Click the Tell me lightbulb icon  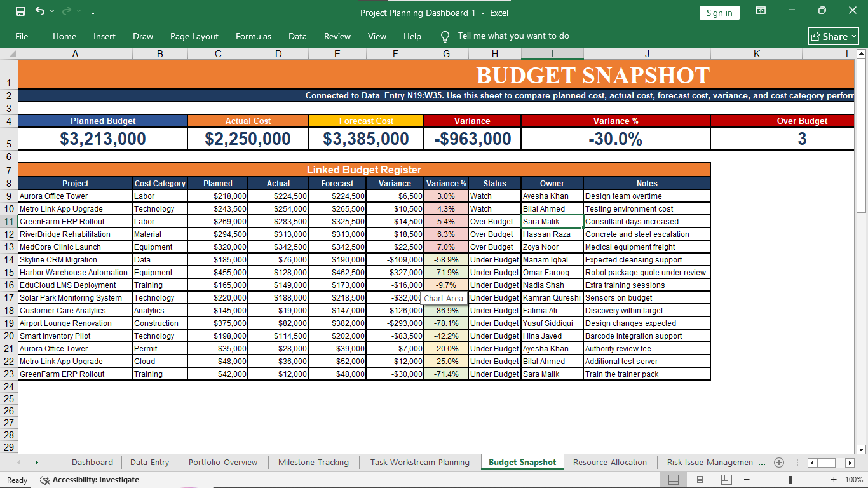(445, 36)
